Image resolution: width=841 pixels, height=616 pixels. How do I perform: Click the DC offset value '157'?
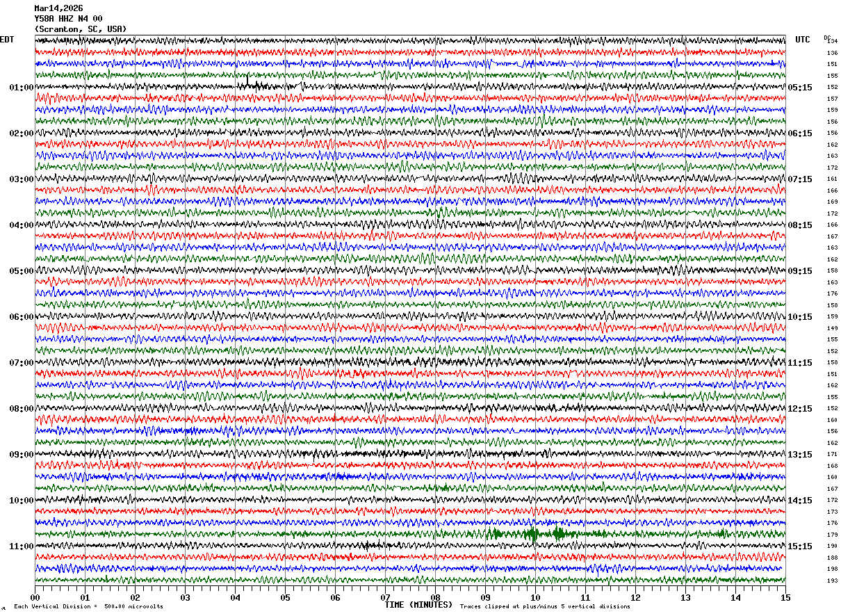(832, 99)
